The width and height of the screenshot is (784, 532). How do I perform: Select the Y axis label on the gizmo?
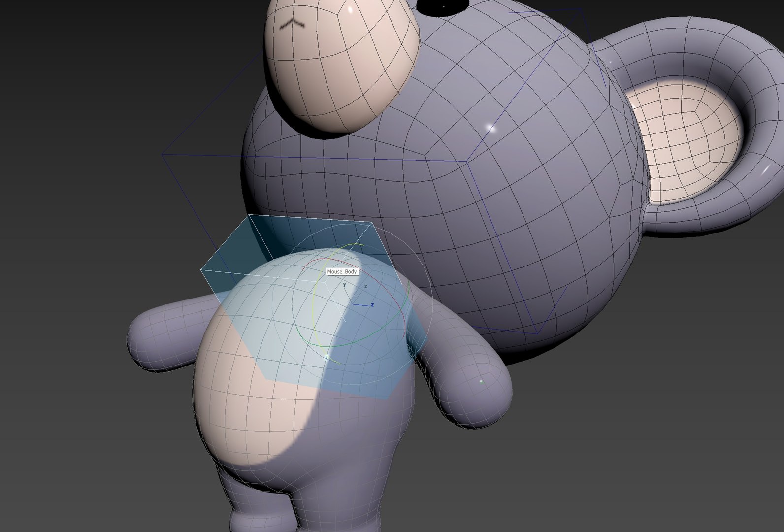(x=344, y=285)
